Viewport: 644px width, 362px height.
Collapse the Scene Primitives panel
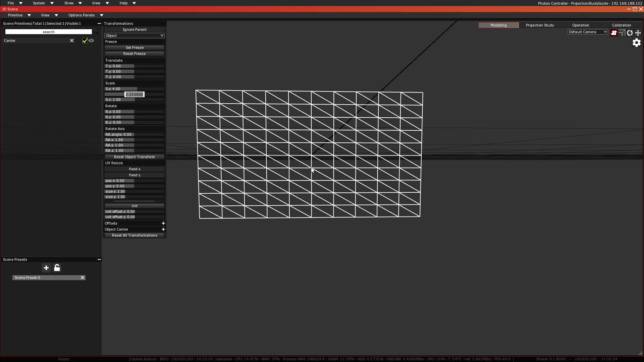tap(99, 23)
